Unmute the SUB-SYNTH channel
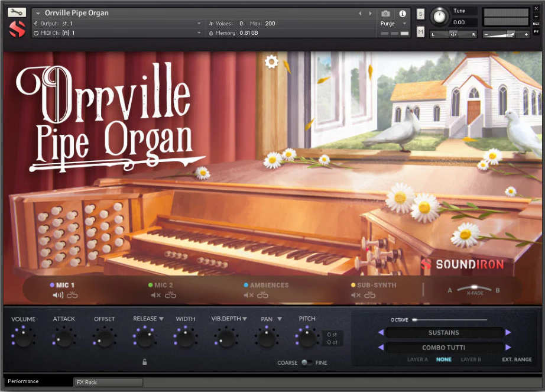Viewport: 545px width, 392px height. point(355,294)
